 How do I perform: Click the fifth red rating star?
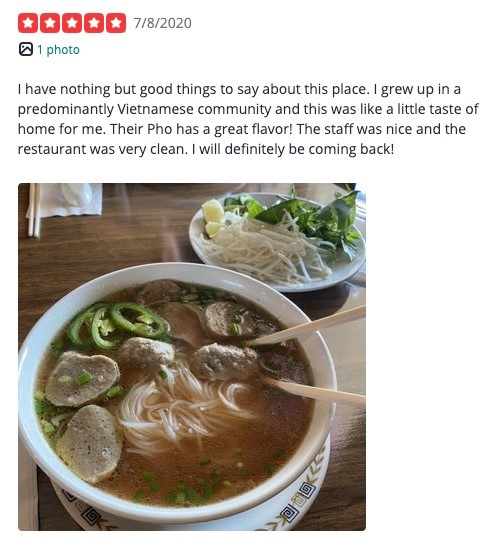pos(116,23)
